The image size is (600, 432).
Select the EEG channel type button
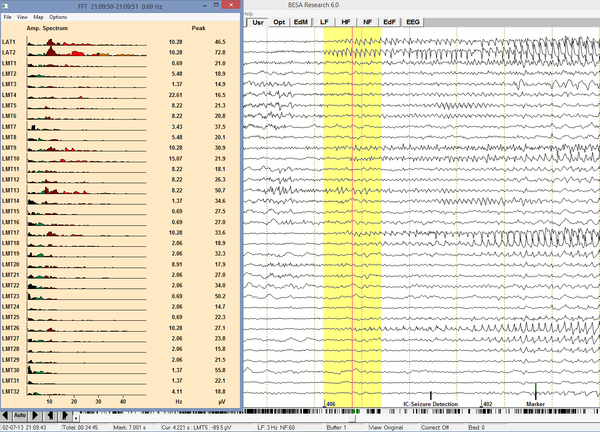point(414,20)
